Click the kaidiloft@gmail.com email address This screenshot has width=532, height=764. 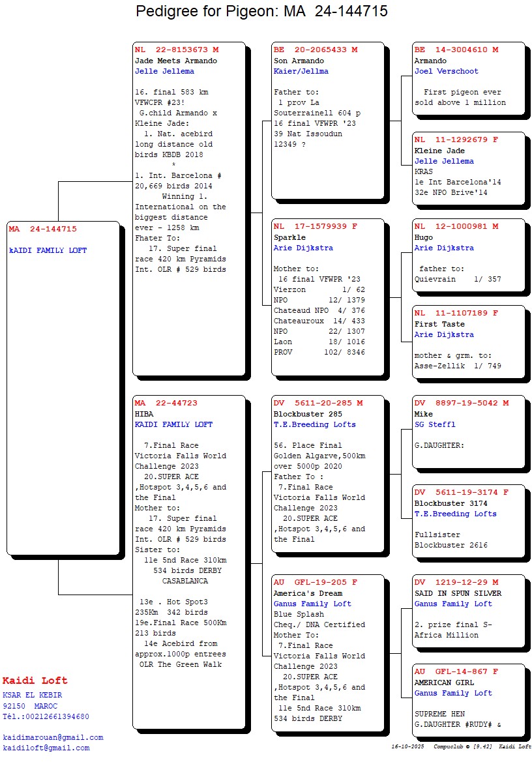[x=46, y=748]
